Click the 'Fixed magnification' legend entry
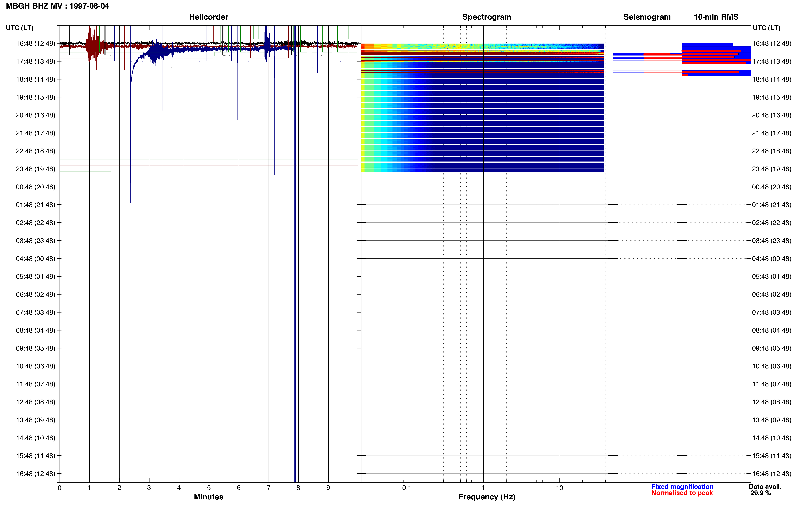The height and width of the screenshot is (508, 812). pos(682,486)
